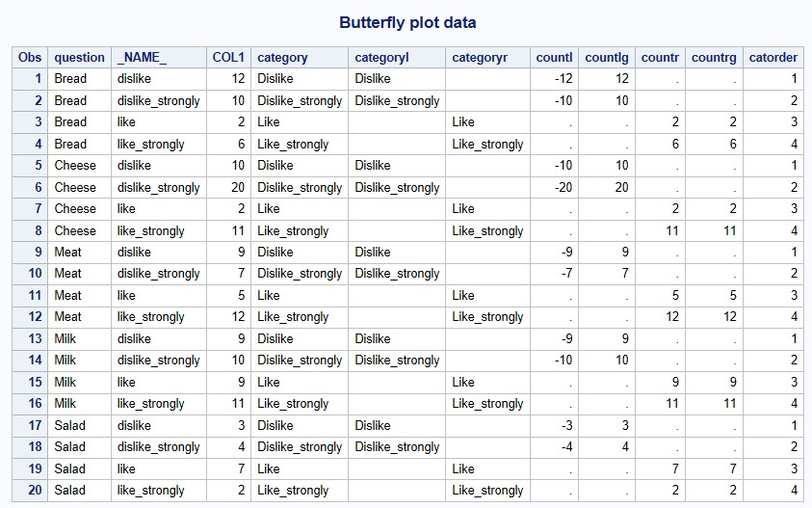Click the categoryl column header

(397, 58)
